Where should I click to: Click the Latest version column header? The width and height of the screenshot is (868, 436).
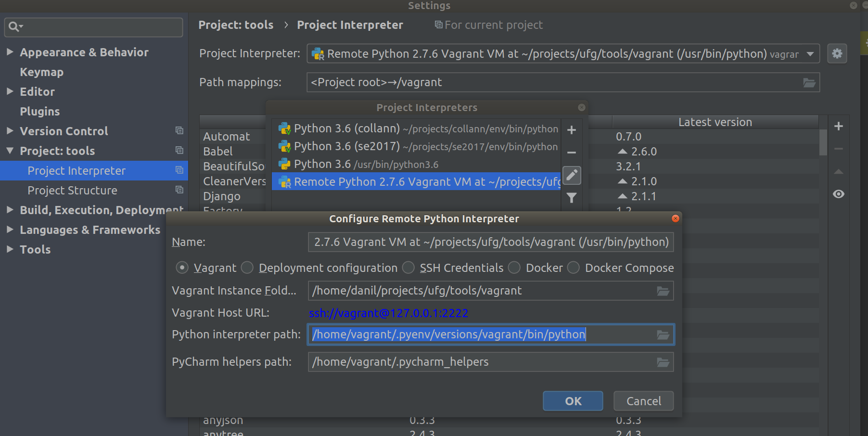tap(715, 122)
